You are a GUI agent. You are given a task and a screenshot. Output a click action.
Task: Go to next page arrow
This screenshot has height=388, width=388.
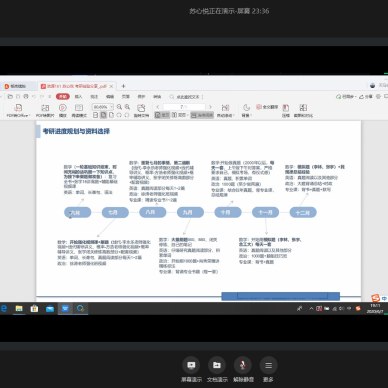click(x=210, y=107)
